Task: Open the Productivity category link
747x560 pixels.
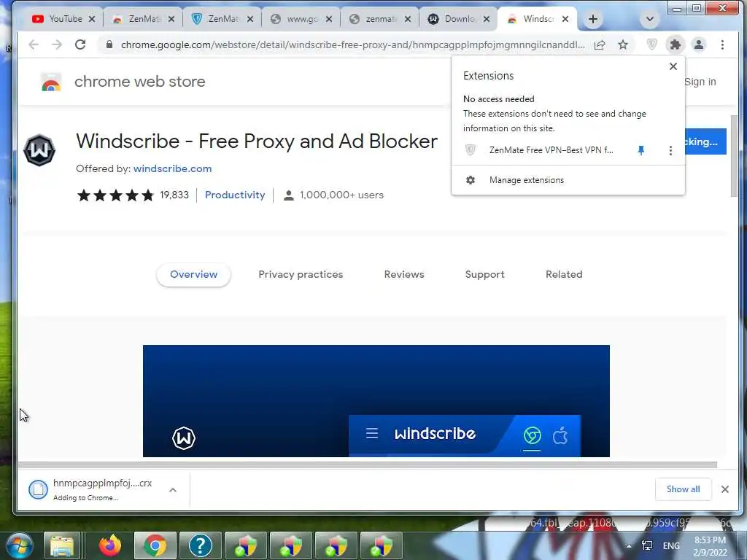Action: coord(235,195)
